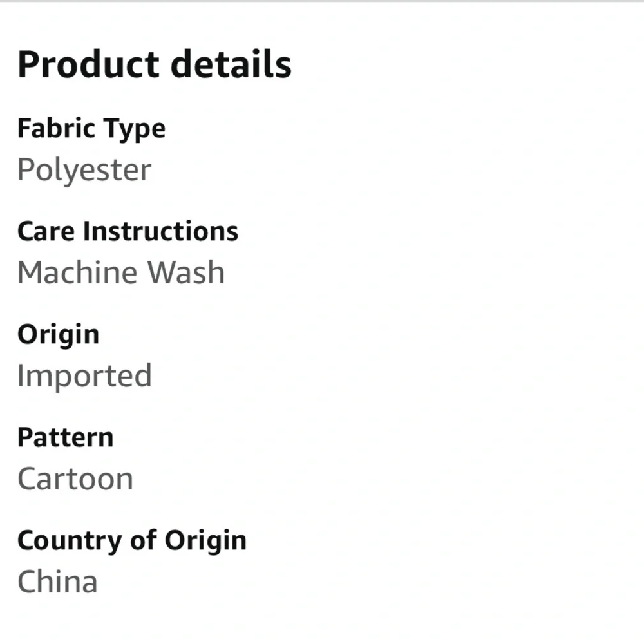Select the Pattern label

click(65, 437)
